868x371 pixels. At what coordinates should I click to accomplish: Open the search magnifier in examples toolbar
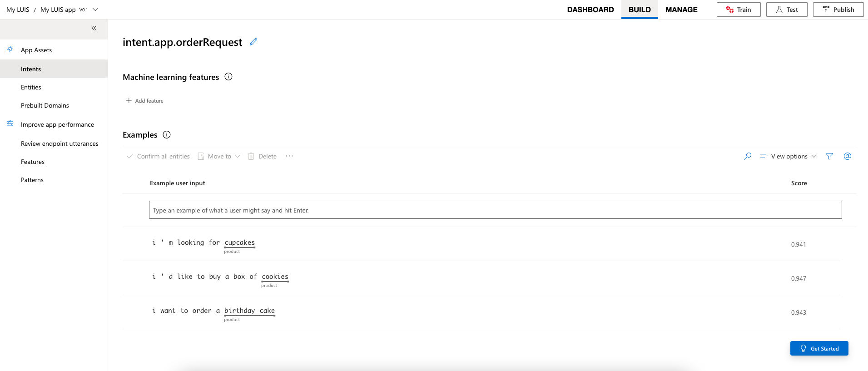(748, 156)
